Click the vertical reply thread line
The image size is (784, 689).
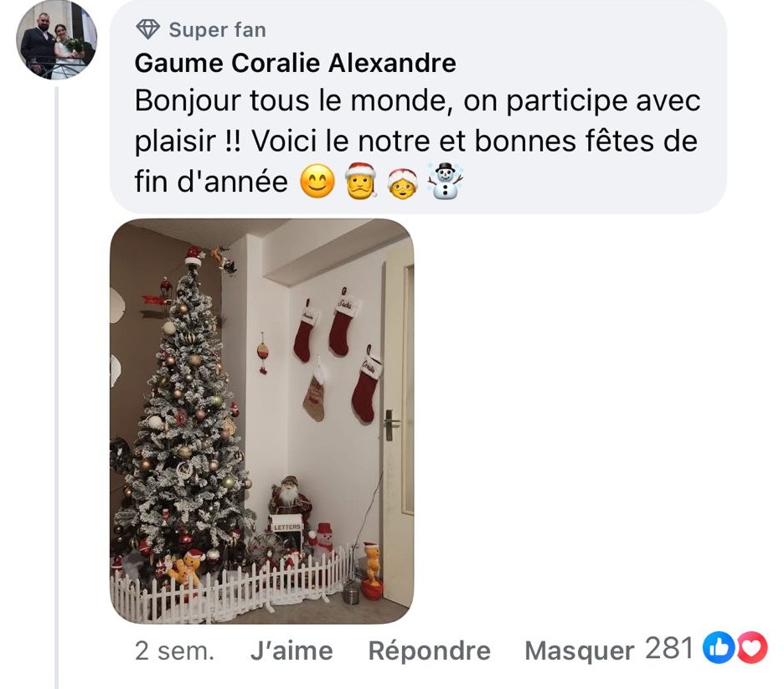point(56,388)
